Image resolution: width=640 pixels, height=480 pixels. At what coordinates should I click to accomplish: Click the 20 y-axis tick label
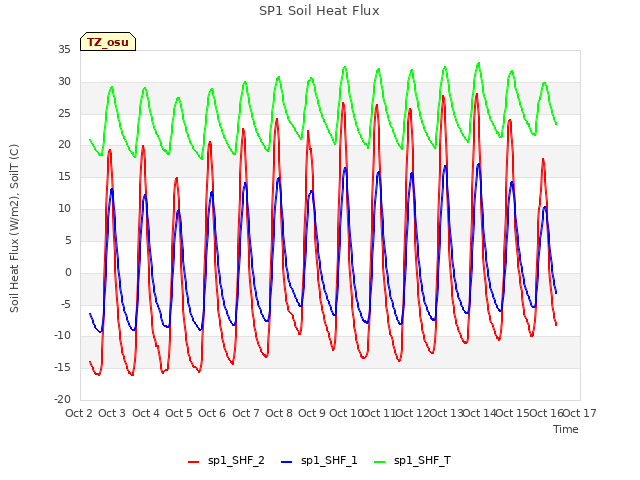click(x=64, y=145)
